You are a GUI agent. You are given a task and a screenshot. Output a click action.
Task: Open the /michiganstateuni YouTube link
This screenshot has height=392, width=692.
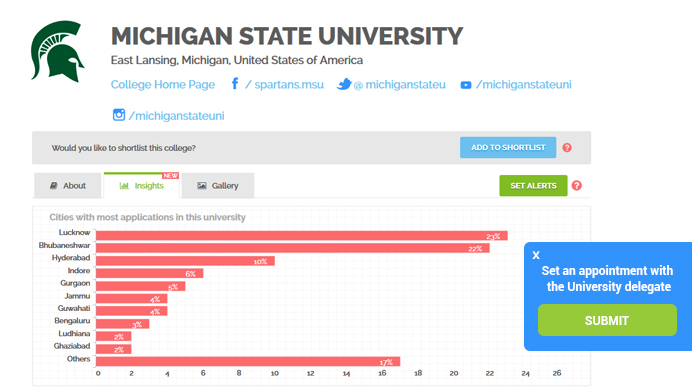523,84
